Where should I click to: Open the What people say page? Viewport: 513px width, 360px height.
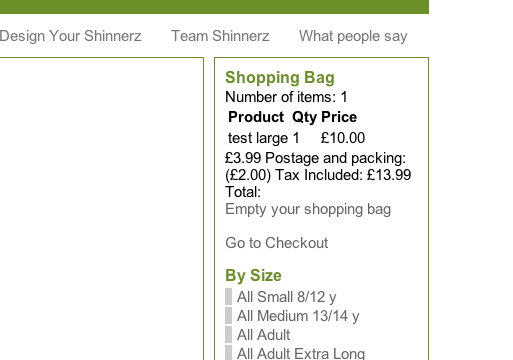tap(353, 36)
